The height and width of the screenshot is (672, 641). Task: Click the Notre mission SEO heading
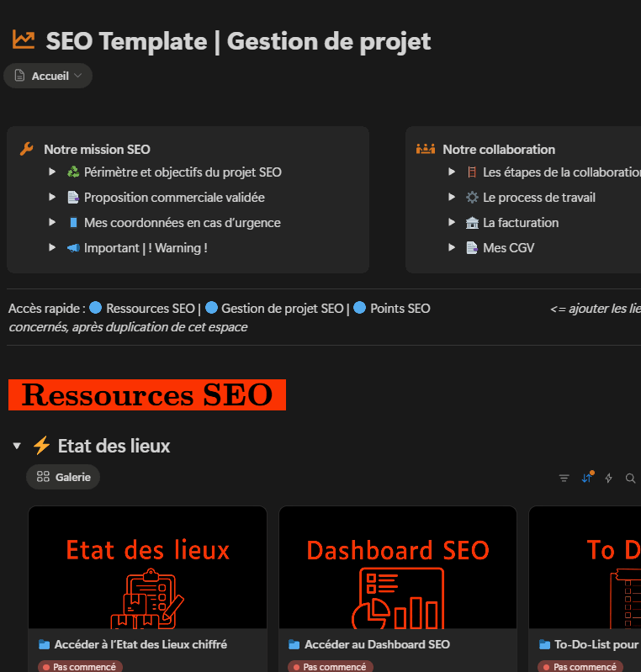(x=97, y=149)
